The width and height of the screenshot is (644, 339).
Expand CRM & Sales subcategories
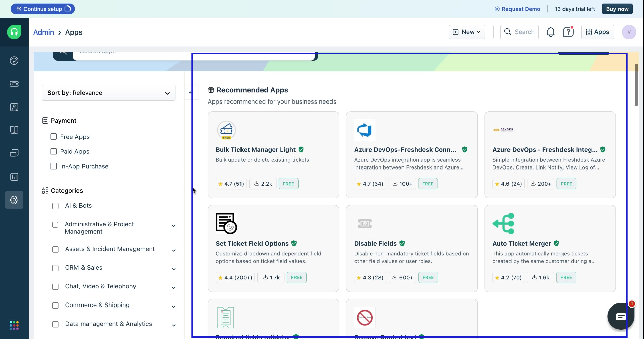(x=174, y=269)
